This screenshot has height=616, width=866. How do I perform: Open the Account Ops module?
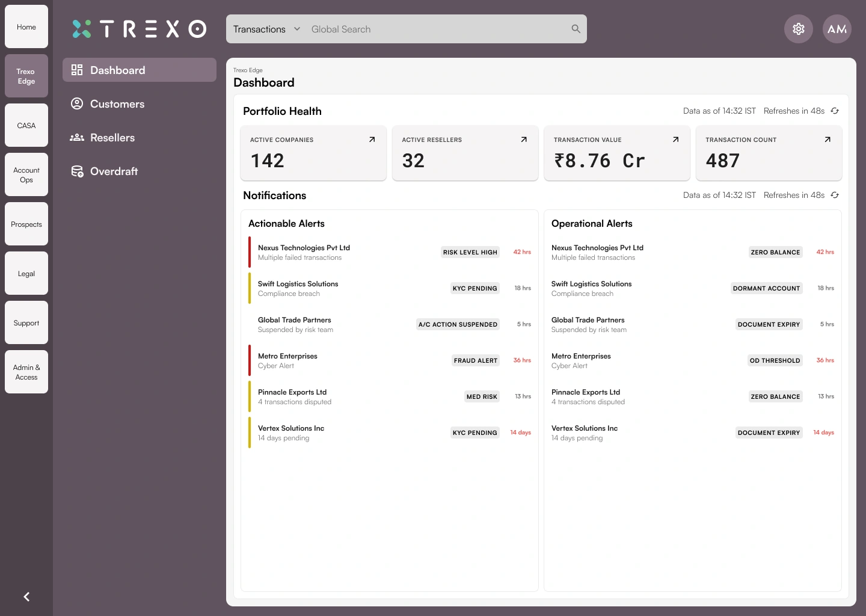point(26,174)
